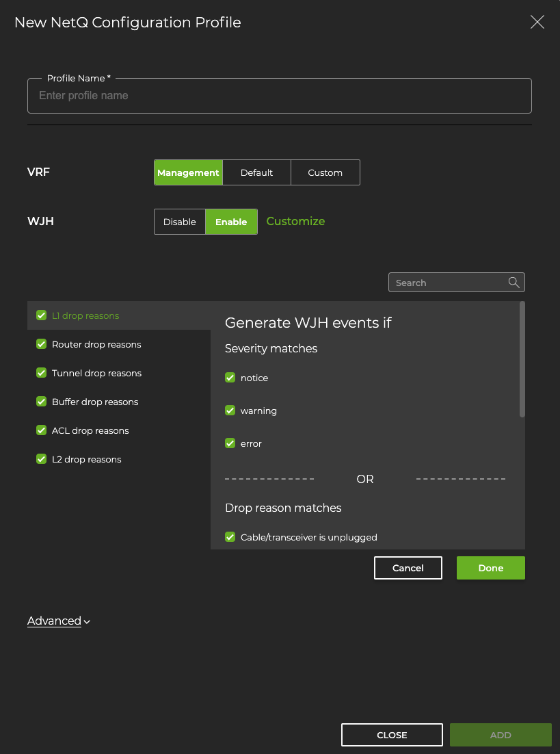Uncheck Router drop reasons
Viewport: 560px width, 754px height.
click(x=41, y=344)
